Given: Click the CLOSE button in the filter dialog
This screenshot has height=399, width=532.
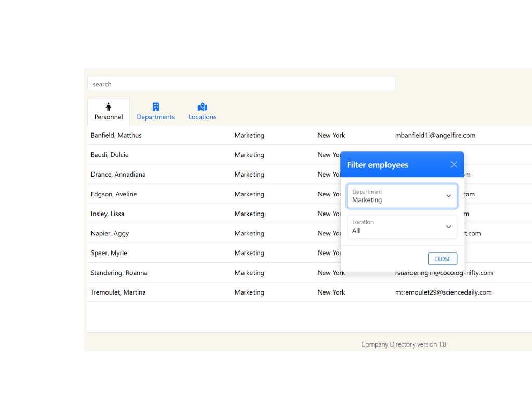Looking at the screenshot, I should coord(442,258).
